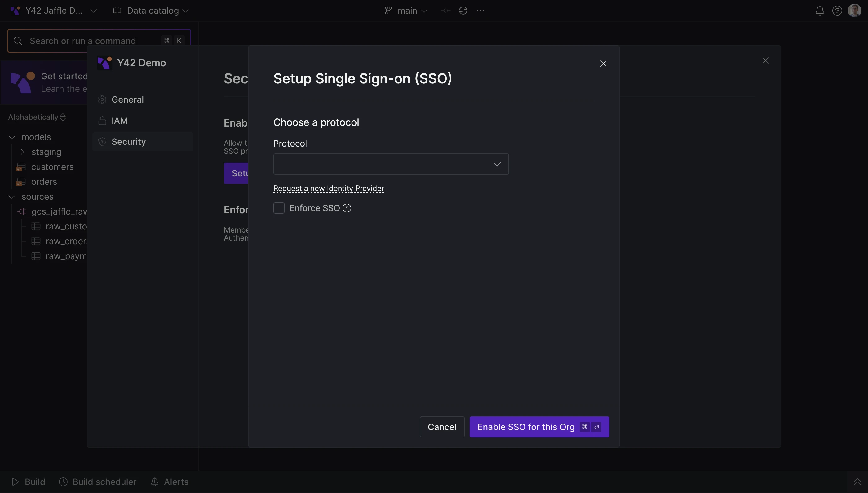Change the Alphabetically sort order

pyautogui.click(x=37, y=117)
